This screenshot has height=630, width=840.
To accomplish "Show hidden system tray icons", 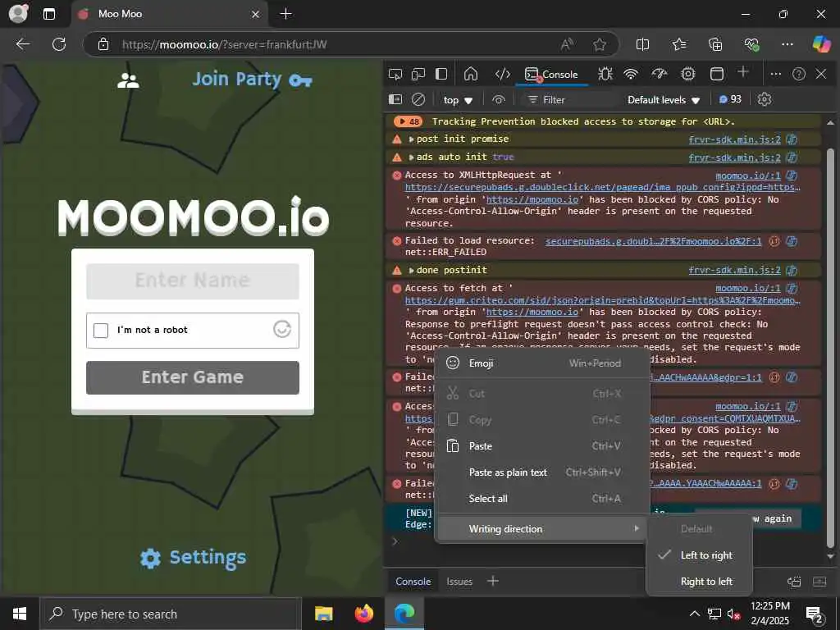I will (694, 614).
